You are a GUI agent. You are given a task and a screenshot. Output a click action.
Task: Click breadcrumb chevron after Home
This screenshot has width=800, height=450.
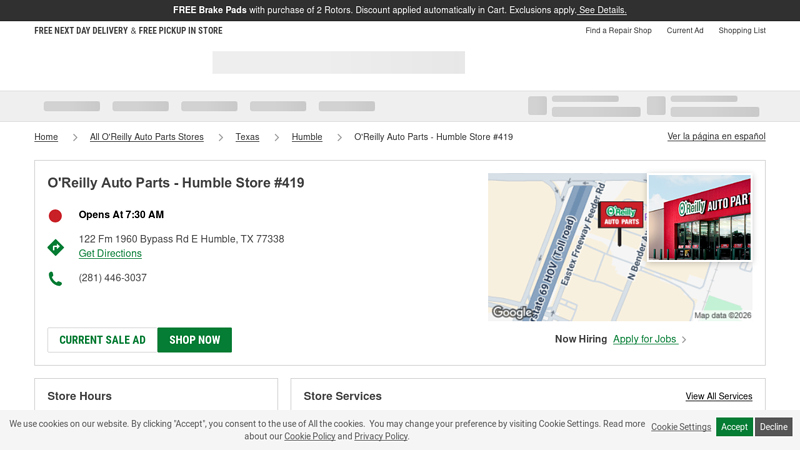tap(74, 137)
